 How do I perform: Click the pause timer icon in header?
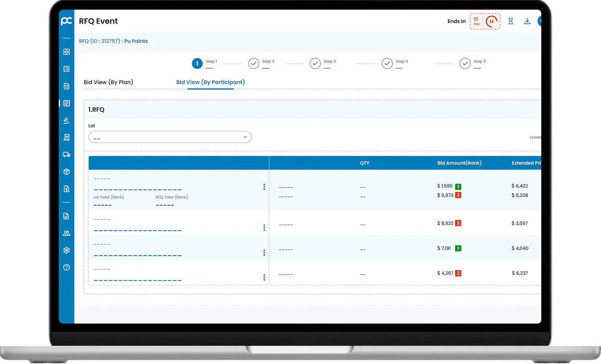pyautogui.click(x=492, y=21)
